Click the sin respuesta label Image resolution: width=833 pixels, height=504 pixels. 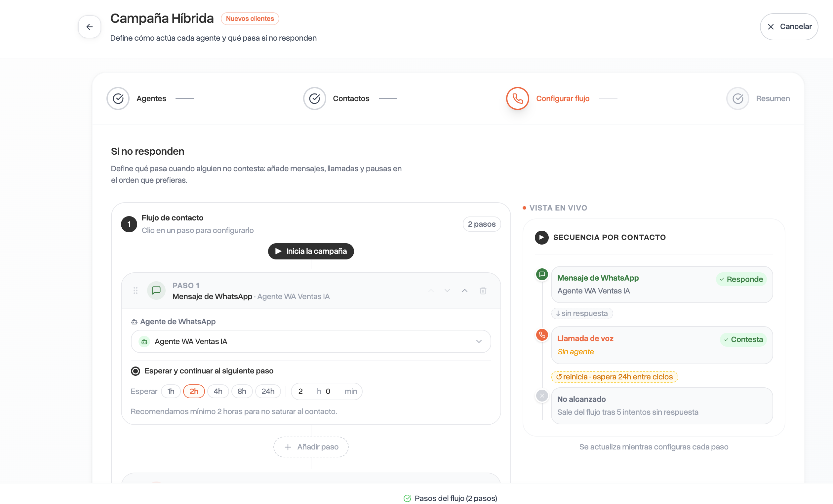point(581,314)
